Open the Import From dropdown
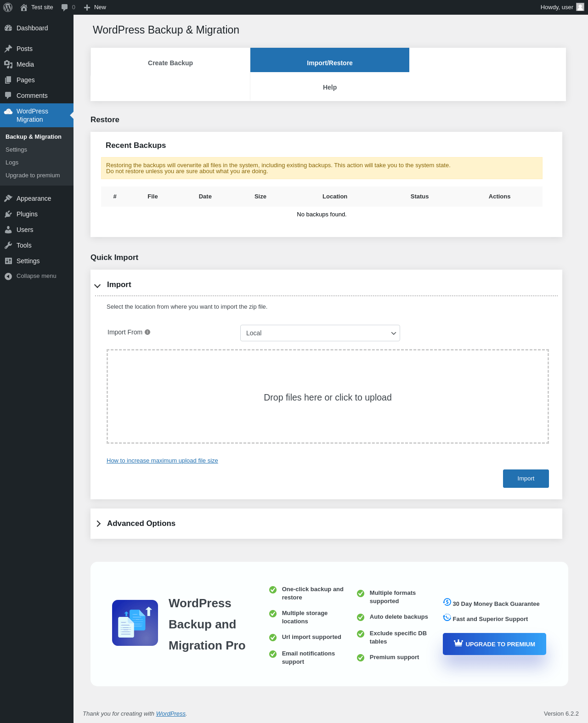The image size is (588, 723). 320,333
